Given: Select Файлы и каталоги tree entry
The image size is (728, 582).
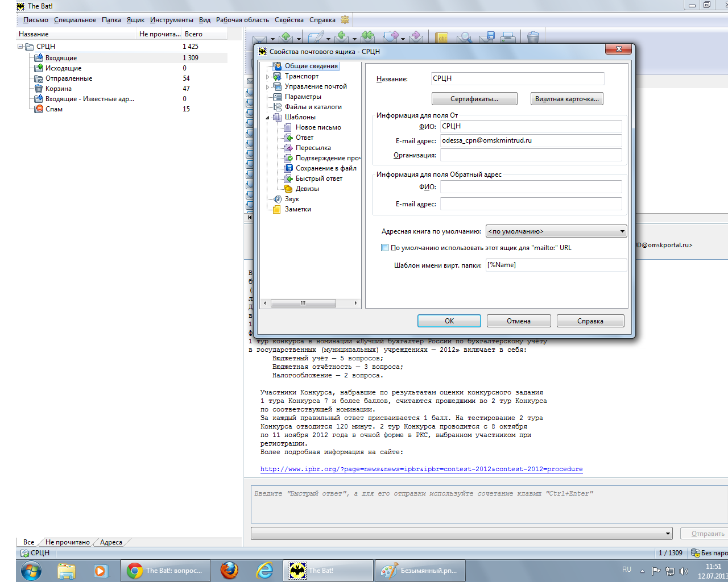Looking at the screenshot, I should click(313, 107).
